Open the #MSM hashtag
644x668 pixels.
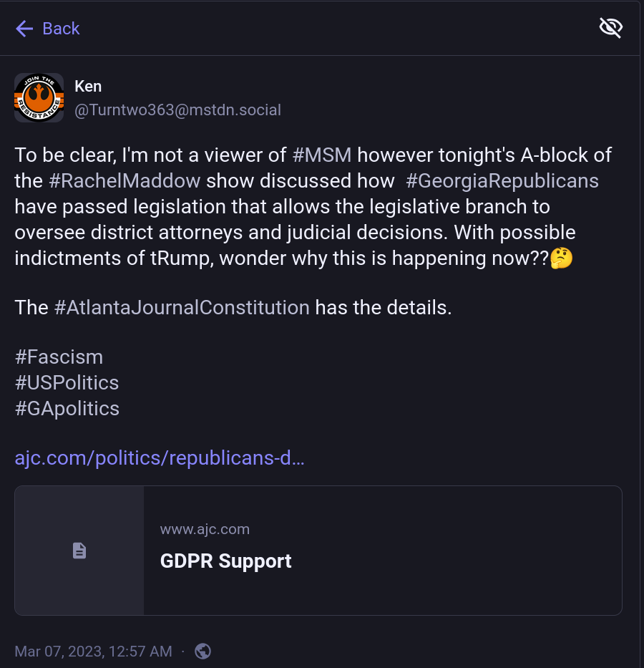[x=322, y=155]
